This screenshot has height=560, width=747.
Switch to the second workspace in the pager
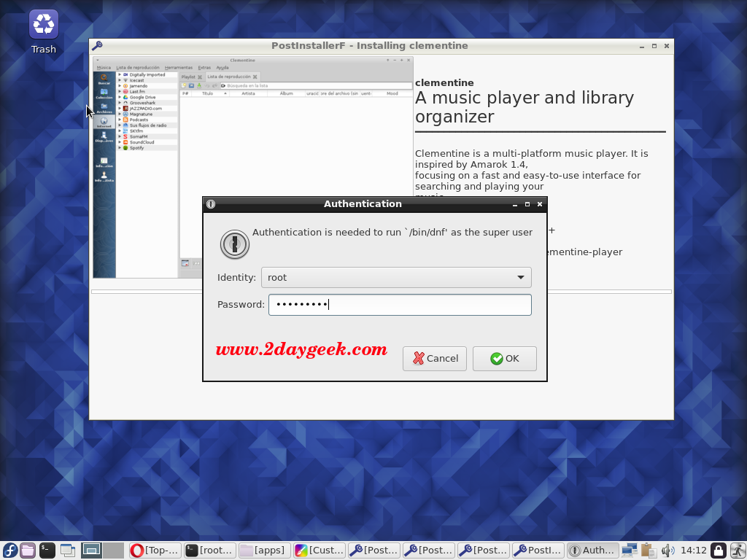(114, 551)
